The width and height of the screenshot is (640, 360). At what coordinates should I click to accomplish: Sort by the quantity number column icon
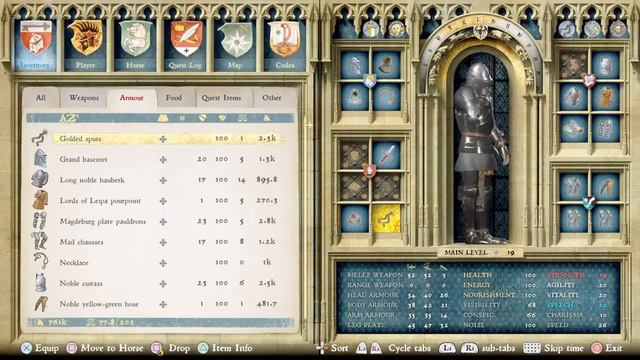pos(182,118)
